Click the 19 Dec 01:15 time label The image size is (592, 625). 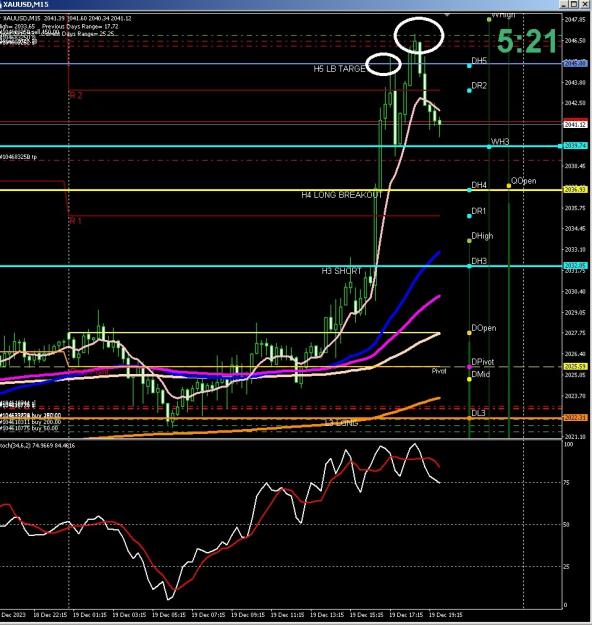coord(90,615)
